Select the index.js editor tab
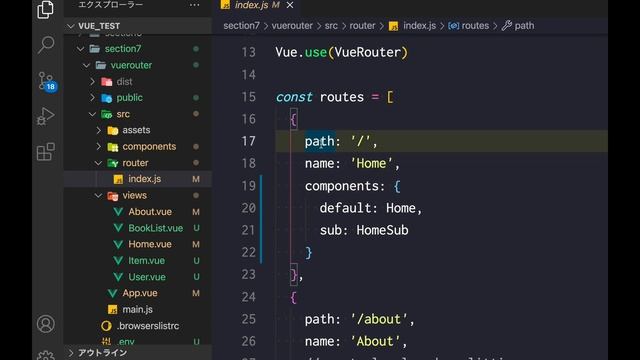Image resolution: width=640 pixels, height=360 pixels. point(257,5)
